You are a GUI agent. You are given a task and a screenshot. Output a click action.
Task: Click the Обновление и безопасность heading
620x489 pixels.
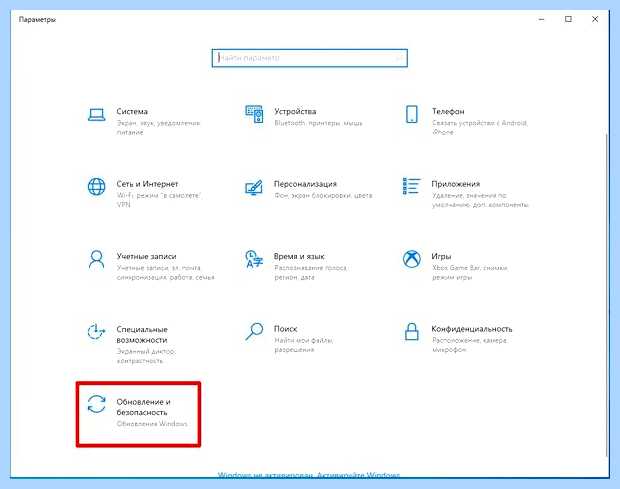point(143,407)
